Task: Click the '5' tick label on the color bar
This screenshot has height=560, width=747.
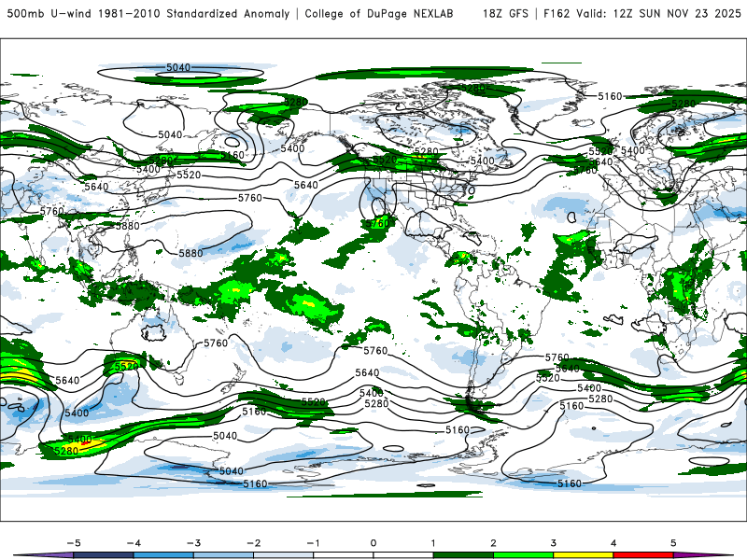Action: click(x=673, y=543)
